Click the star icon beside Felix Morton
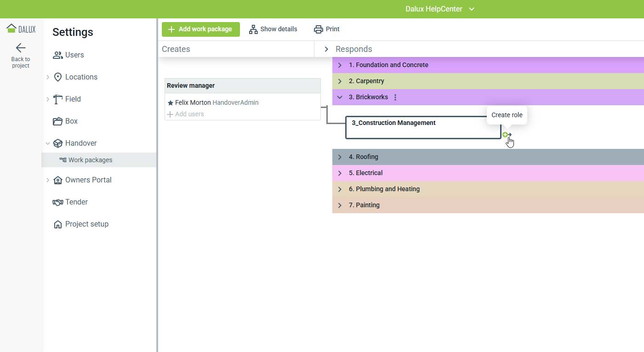The height and width of the screenshot is (352, 644). point(171,103)
